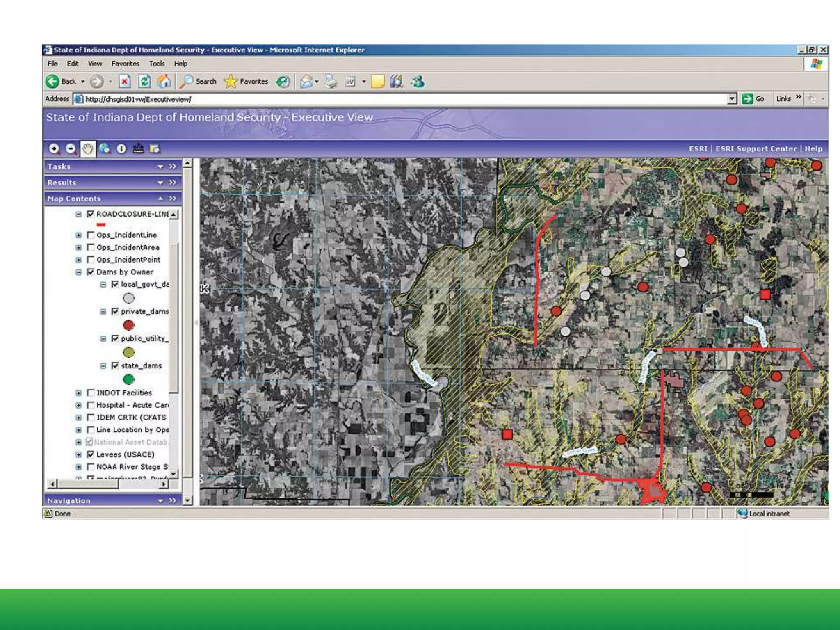Select the Zoom Out map tool

71,148
